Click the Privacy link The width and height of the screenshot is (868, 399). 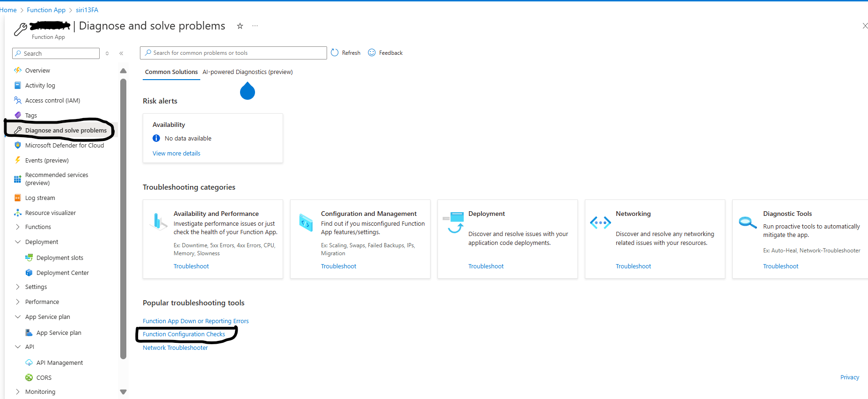(x=849, y=377)
